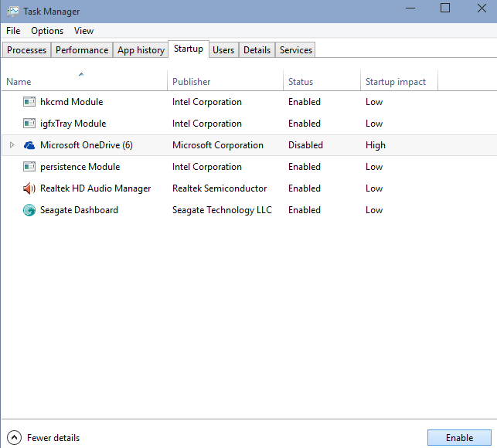Sort by Publisher column header
Viewport: 497px width, 448px height.
tap(191, 82)
